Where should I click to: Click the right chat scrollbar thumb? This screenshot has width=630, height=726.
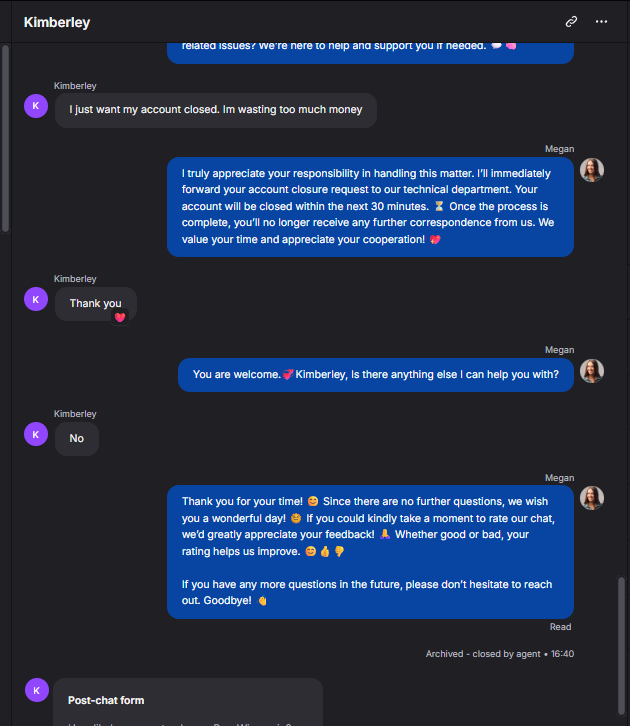[621, 646]
